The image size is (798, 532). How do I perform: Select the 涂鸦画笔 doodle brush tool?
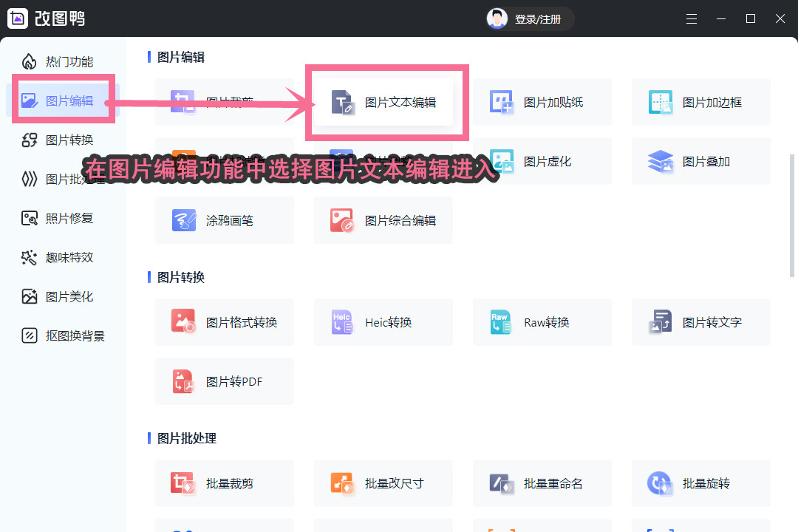tap(225, 220)
